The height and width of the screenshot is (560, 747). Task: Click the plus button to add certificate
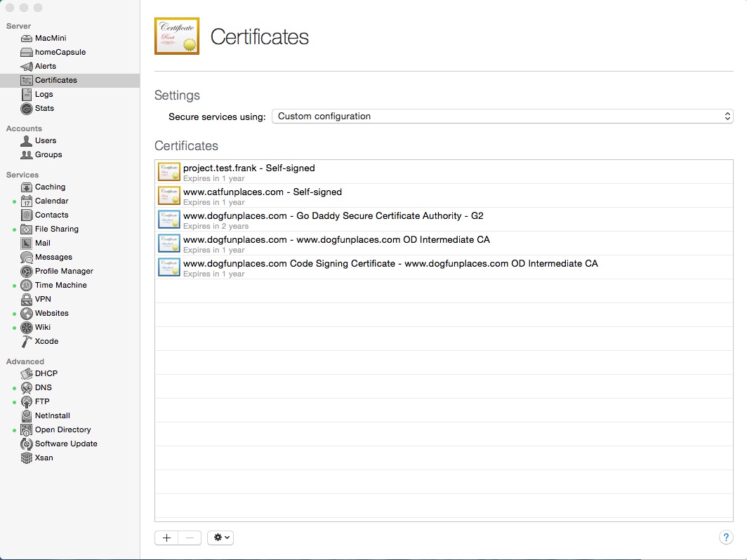click(166, 538)
